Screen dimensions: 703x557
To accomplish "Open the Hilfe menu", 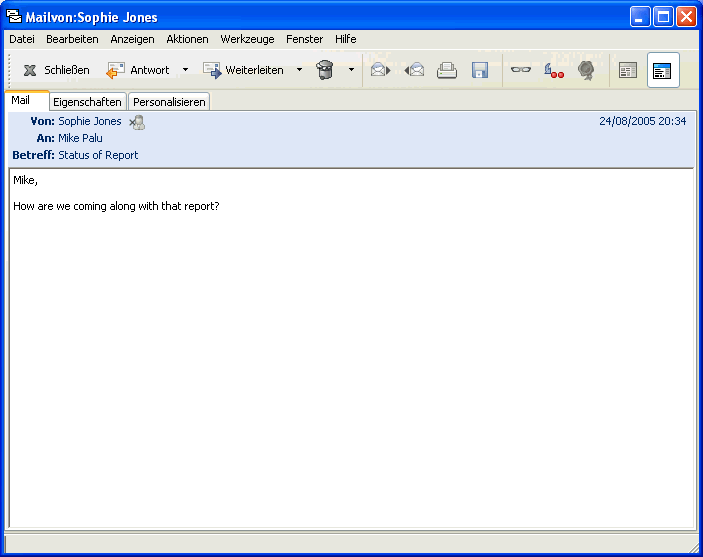I will 346,39.
